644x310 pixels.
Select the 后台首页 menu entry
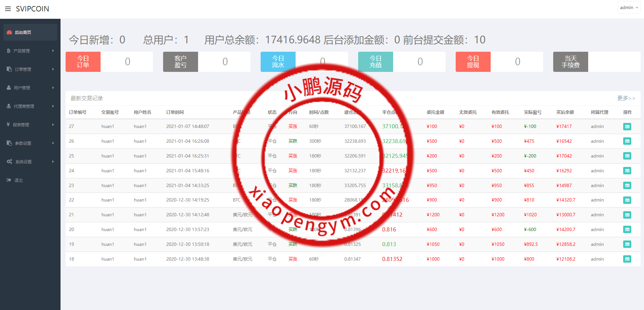point(23,32)
